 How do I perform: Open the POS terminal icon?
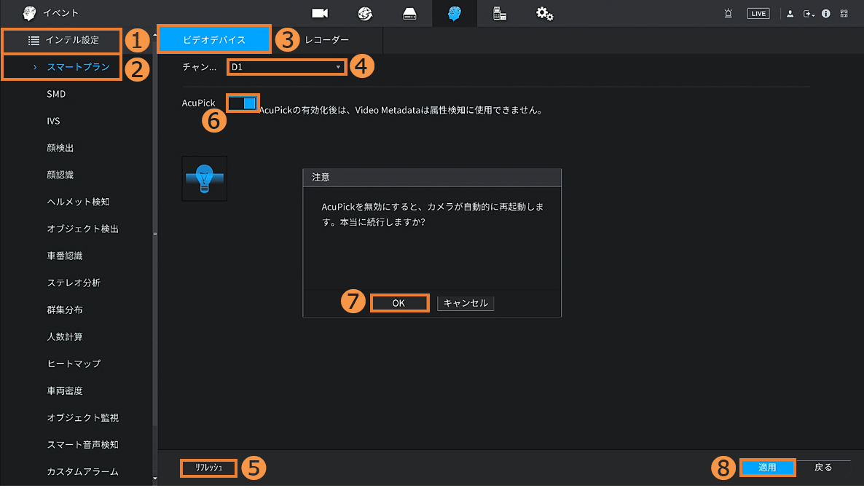pyautogui.click(x=500, y=13)
